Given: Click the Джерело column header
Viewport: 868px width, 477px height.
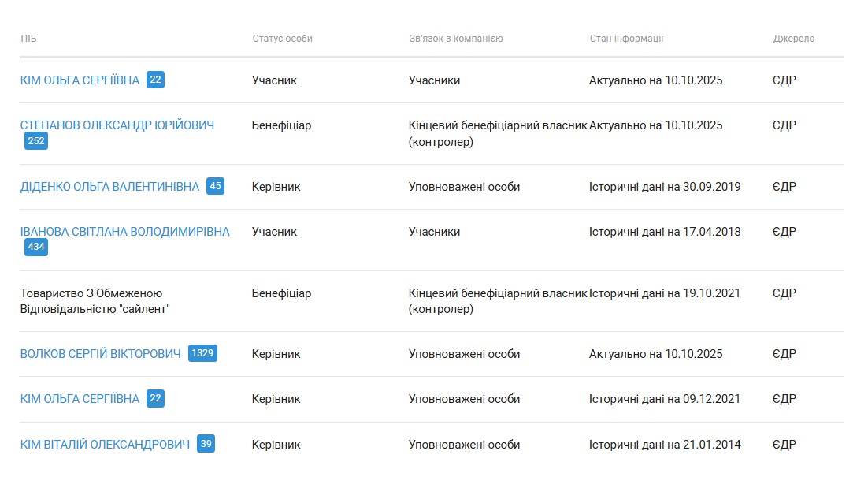Looking at the screenshot, I should (x=793, y=39).
